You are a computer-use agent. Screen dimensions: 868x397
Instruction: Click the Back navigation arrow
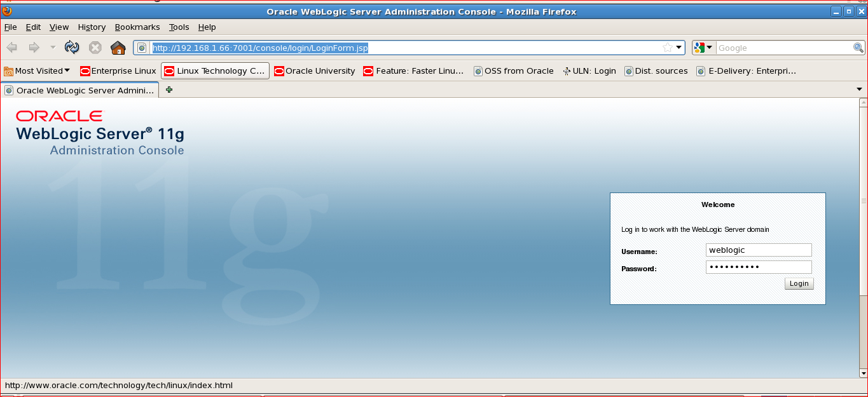coord(12,48)
